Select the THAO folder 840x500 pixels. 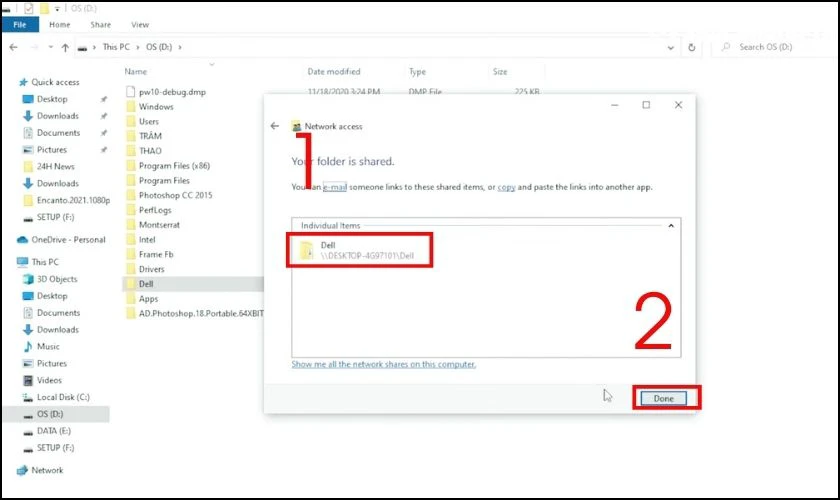[144, 151]
